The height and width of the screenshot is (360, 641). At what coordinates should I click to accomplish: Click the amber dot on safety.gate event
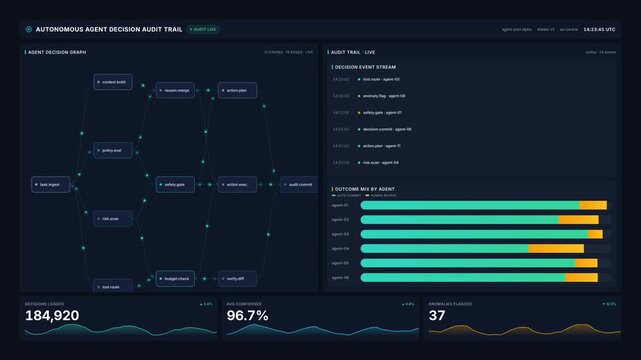(x=359, y=113)
